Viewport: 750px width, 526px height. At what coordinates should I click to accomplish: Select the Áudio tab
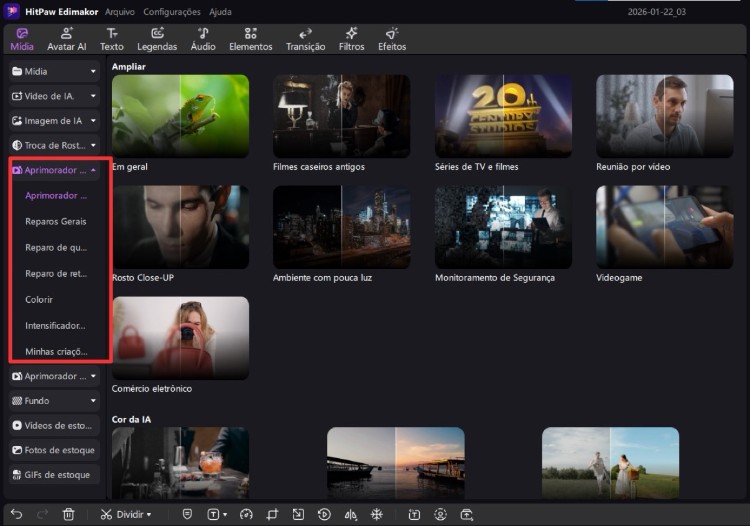pos(203,39)
